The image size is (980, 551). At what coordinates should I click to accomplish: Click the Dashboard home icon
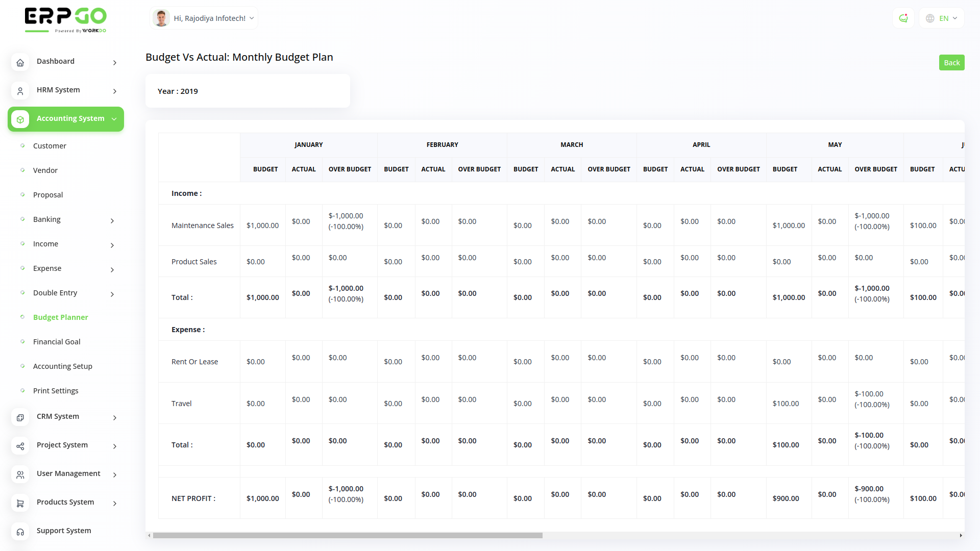tap(20, 62)
